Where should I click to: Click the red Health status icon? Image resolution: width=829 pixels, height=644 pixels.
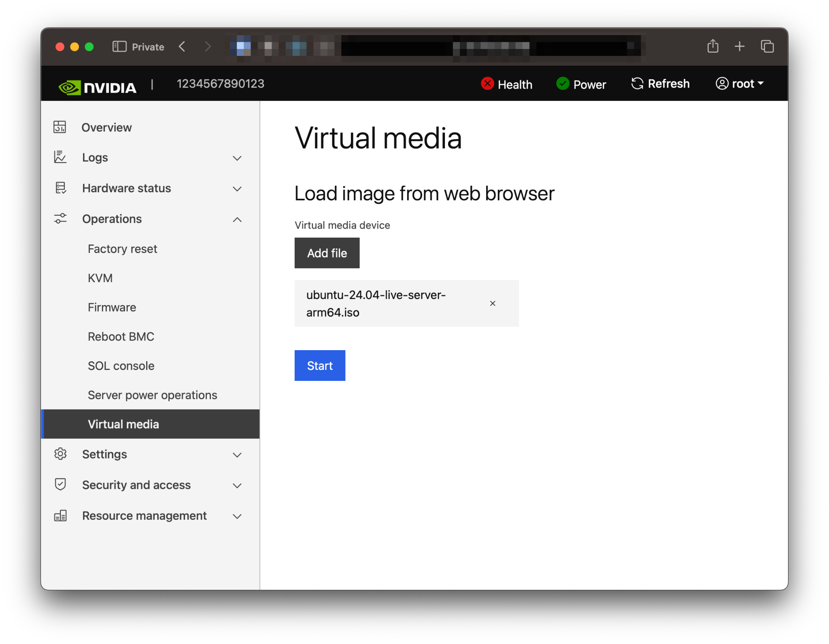(x=487, y=84)
